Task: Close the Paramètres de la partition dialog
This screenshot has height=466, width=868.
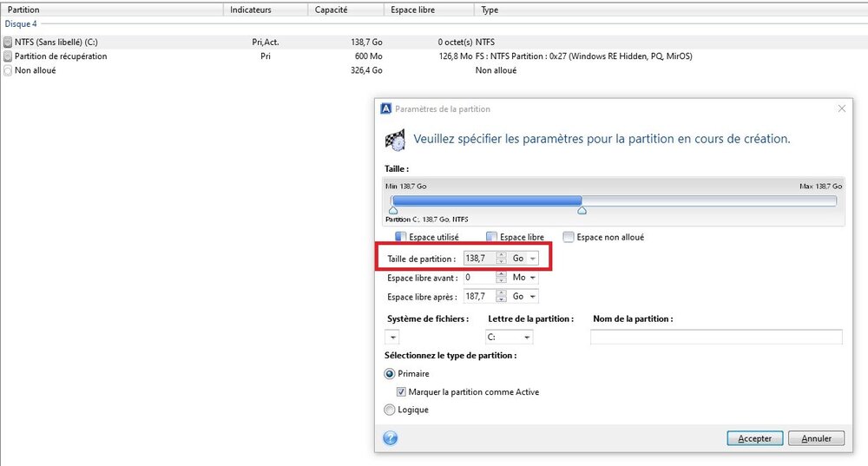Action: tap(840, 108)
